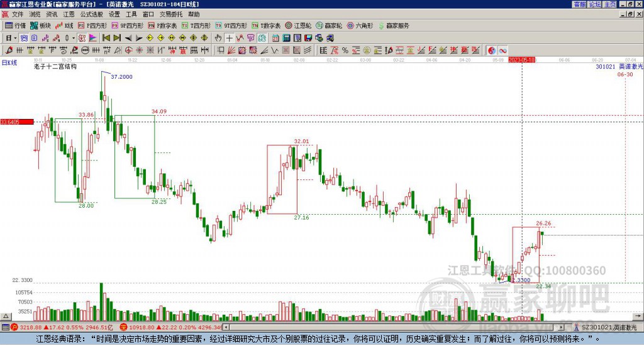This screenshot has width=644, height=345.
Task: Jump to the first bar icon
Action: pos(106,38)
